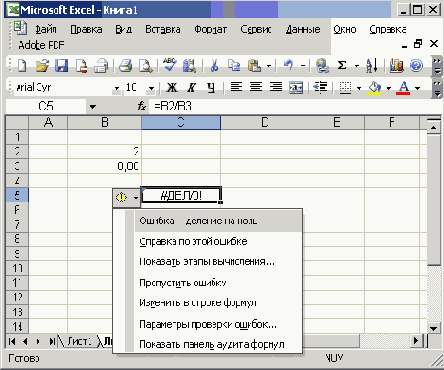The width and height of the screenshot is (444, 370).
Task: Click the Increase Indent icon
Action: [x=320, y=87]
